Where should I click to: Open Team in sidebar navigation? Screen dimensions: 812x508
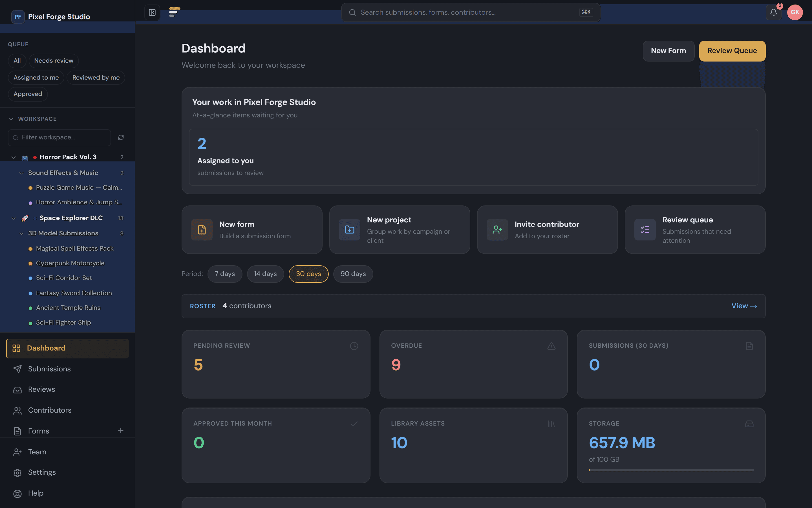coord(67,452)
